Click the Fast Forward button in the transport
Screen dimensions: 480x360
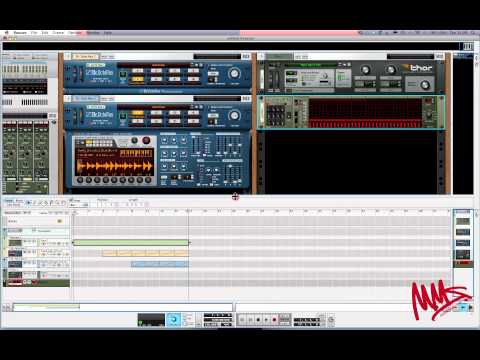coord(250,320)
